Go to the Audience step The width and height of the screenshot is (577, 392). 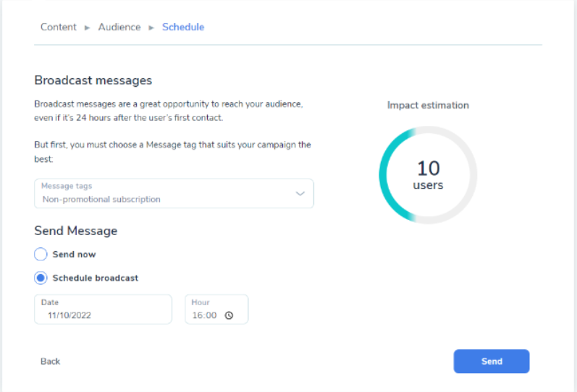(119, 27)
